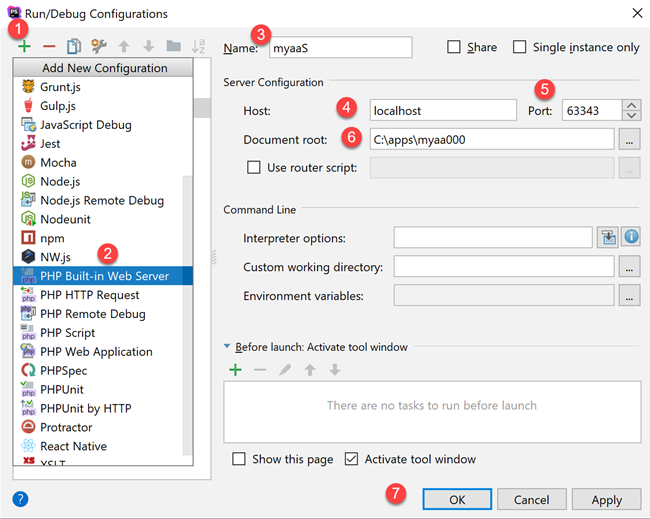650x519 pixels.
Task: Click the Document root input field
Action: (x=492, y=139)
